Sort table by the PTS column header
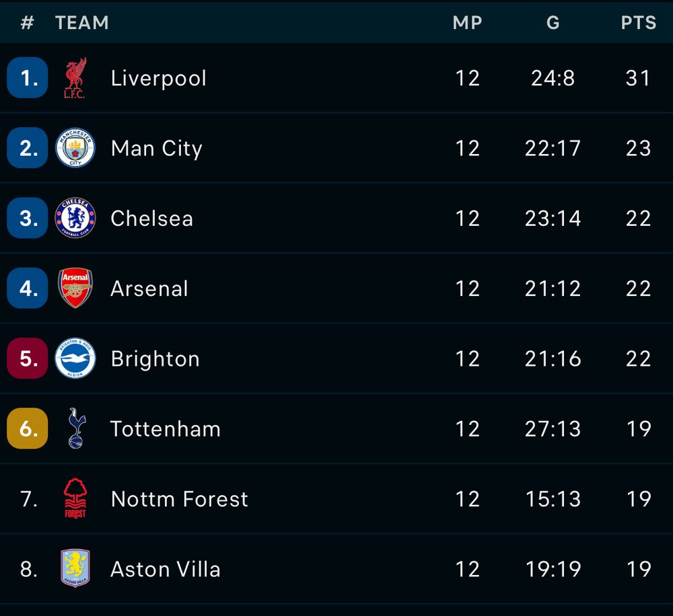The image size is (673, 616). click(x=638, y=22)
